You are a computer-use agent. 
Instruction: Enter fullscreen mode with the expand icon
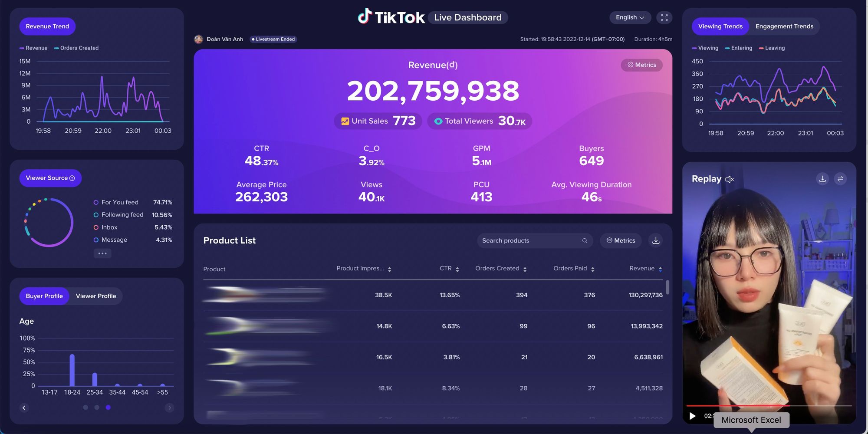[x=664, y=17]
